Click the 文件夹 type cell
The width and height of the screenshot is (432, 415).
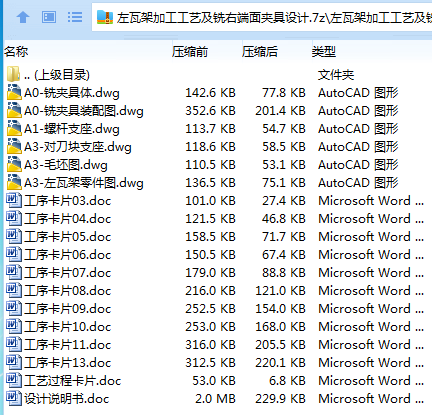[x=336, y=75]
